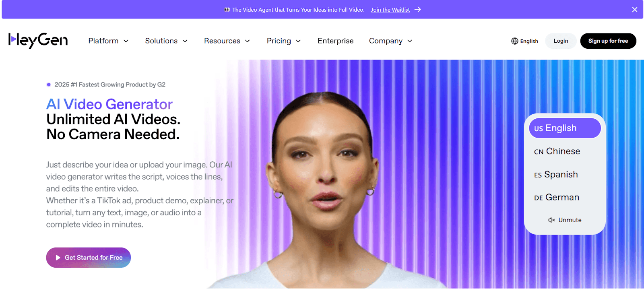This screenshot has width=644, height=289.
Task: Choose DE German voice option
Action: (557, 198)
